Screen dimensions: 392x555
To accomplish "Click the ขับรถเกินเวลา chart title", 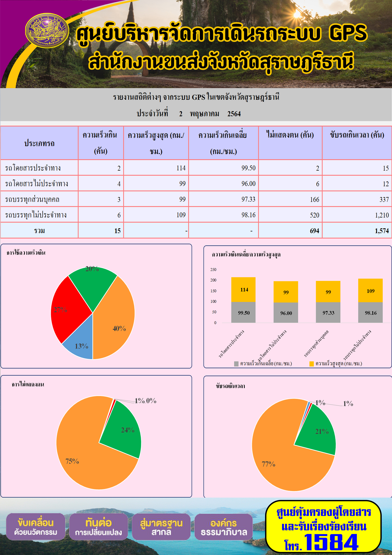I will (230, 386).
